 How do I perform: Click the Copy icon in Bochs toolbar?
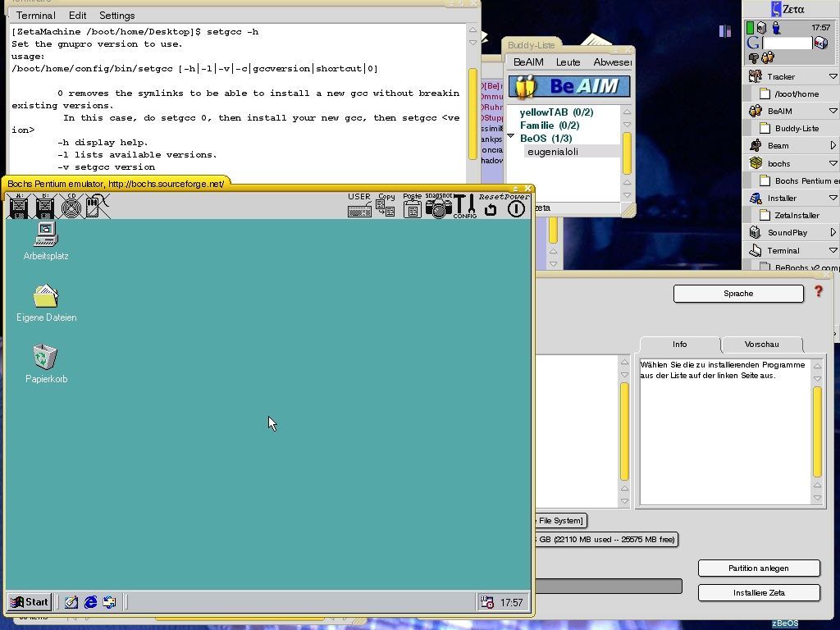click(x=386, y=205)
